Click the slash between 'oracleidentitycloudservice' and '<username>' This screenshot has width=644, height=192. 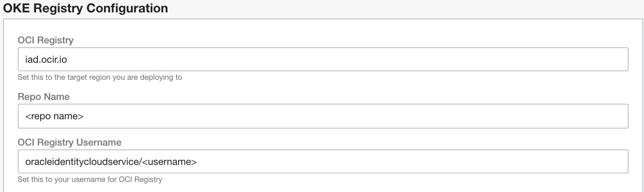click(140, 162)
